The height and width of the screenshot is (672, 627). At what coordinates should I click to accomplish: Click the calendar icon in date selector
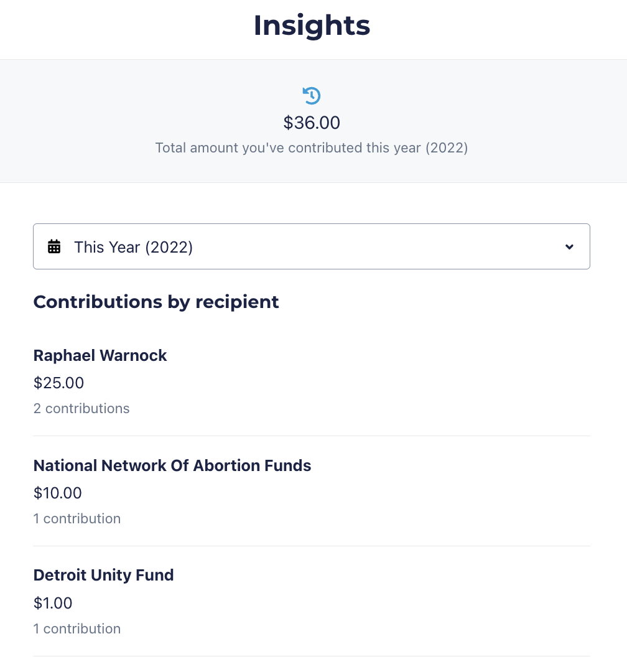(55, 247)
